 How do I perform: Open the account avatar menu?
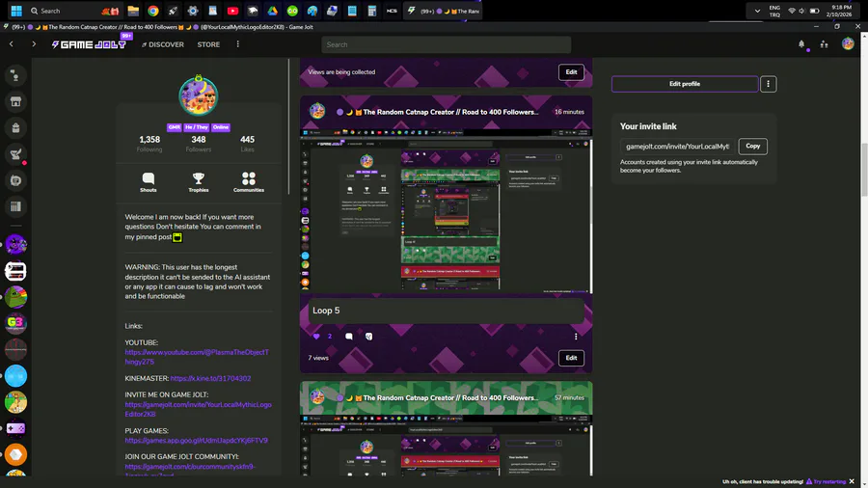(x=848, y=43)
